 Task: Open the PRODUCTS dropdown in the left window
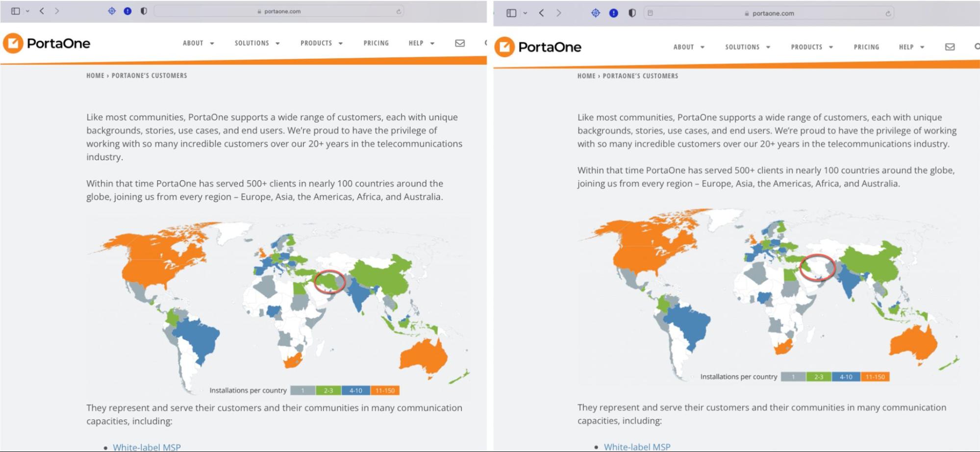(x=321, y=43)
